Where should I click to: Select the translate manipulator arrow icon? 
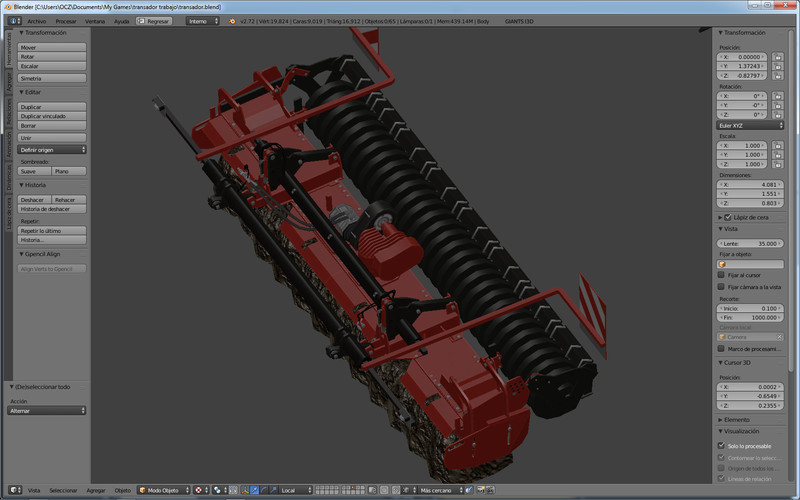253,490
